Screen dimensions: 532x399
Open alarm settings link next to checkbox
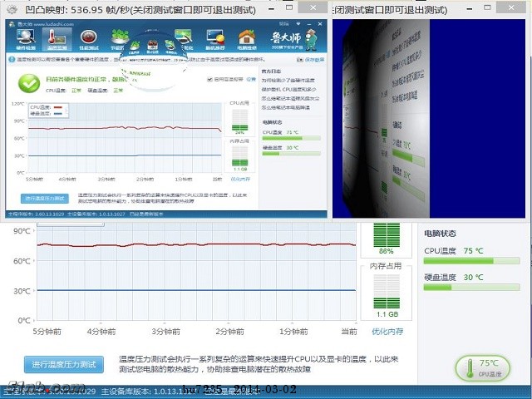pos(251,80)
